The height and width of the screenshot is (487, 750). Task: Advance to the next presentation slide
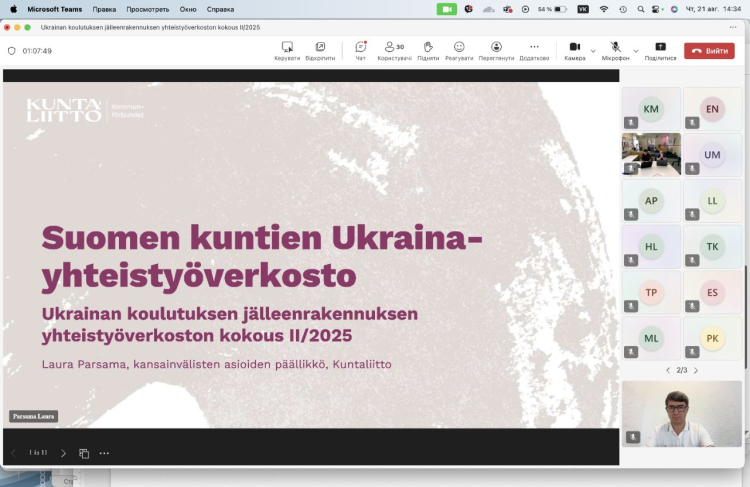coord(63,453)
